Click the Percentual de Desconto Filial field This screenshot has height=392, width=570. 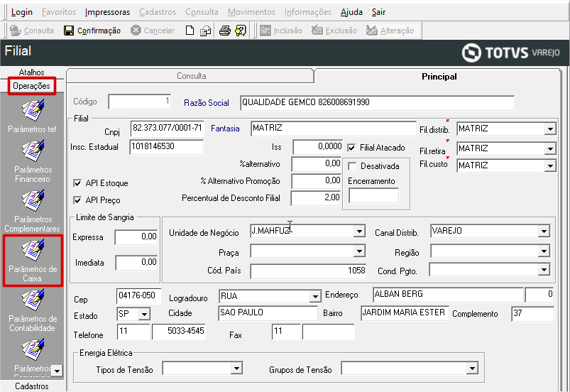click(x=316, y=198)
